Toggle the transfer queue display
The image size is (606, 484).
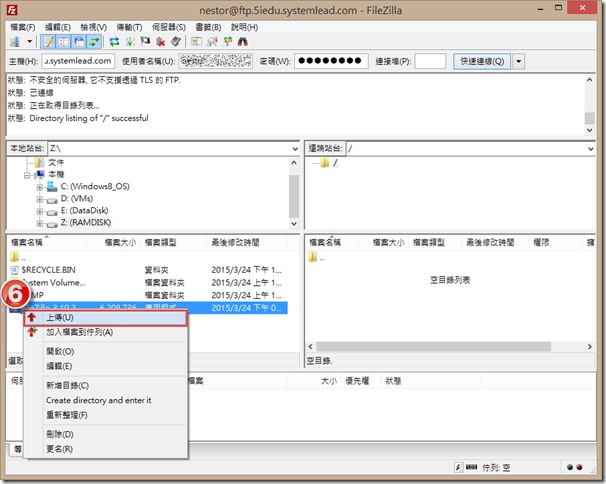pos(94,41)
